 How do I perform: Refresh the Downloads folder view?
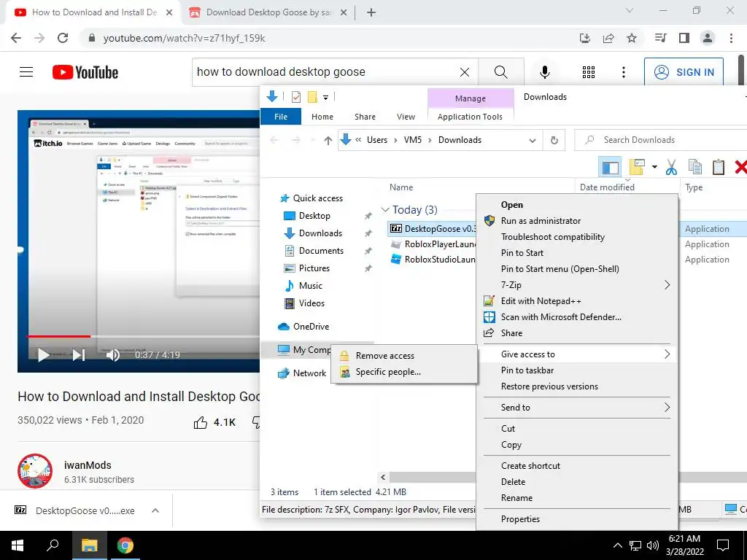(554, 140)
